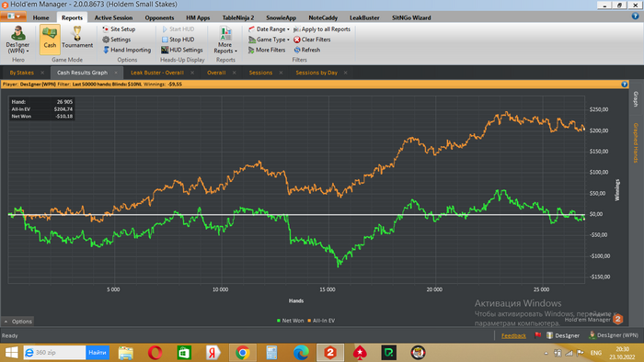Image resolution: width=644 pixels, height=362 pixels.
Task: Open Google Chrome from taskbar
Action: pyautogui.click(x=242, y=353)
